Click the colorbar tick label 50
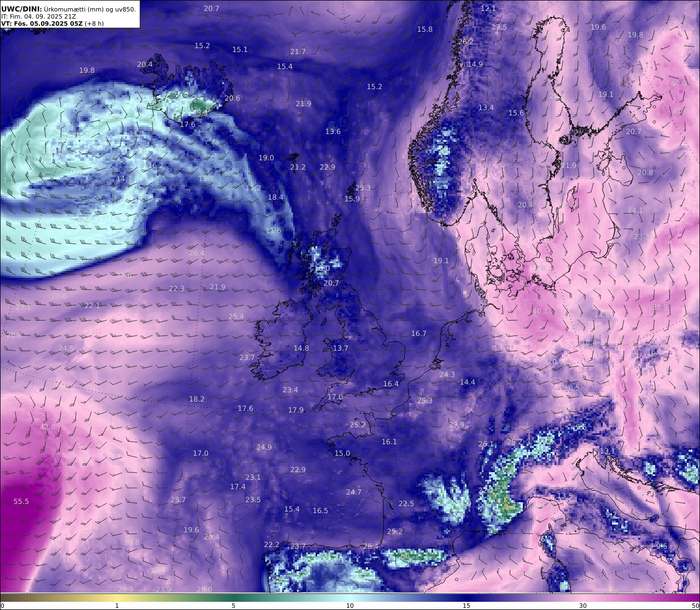 (x=695, y=606)
